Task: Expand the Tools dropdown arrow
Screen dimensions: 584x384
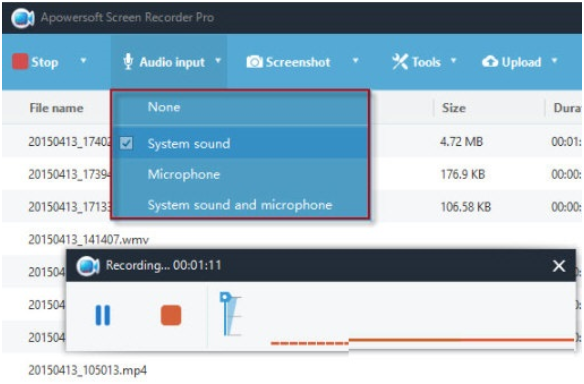Action: (x=453, y=60)
